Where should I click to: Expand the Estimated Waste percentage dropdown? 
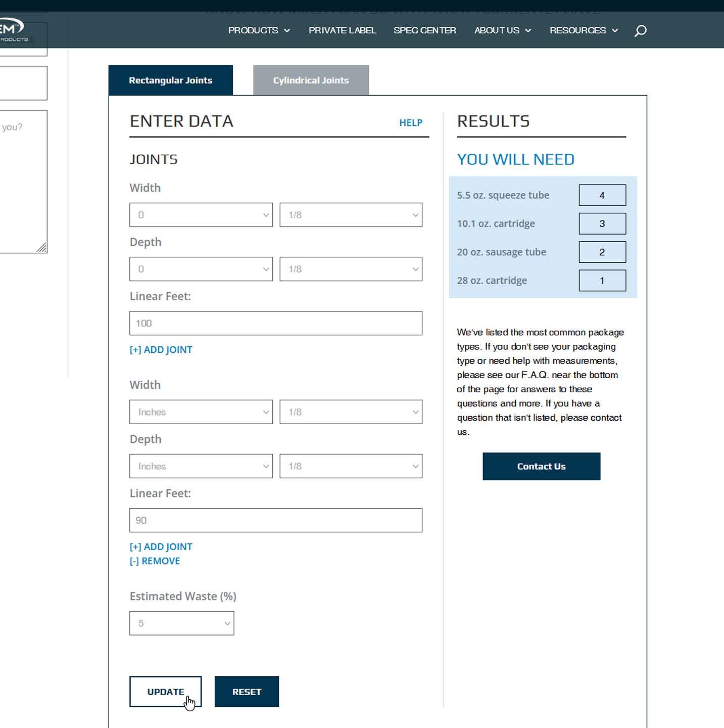pyautogui.click(x=181, y=623)
